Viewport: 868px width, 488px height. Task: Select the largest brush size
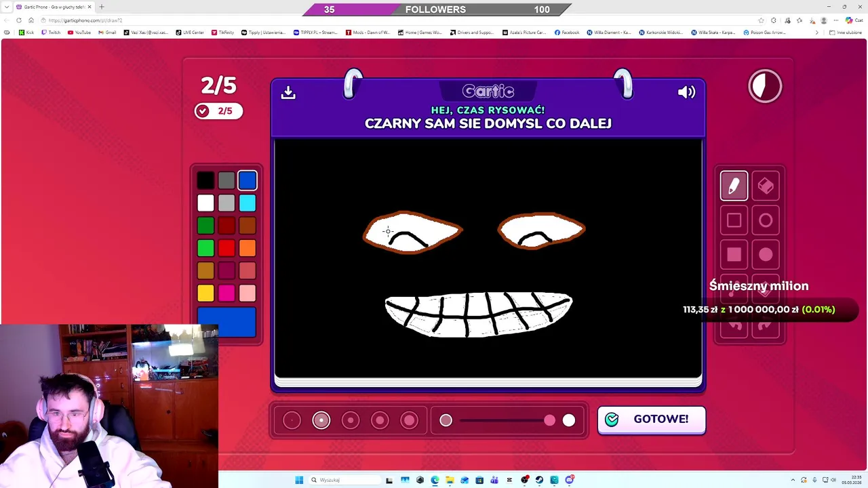(x=409, y=420)
